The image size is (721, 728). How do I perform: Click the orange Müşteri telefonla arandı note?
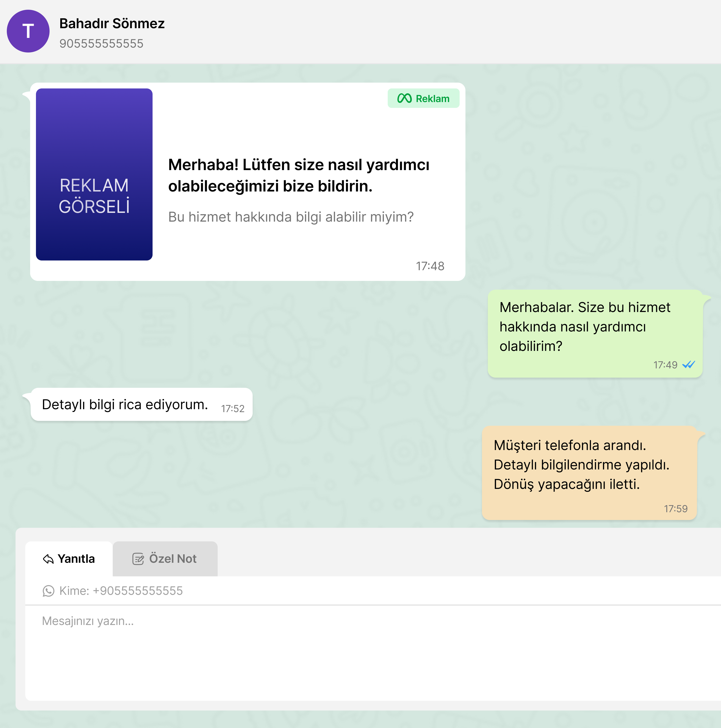(x=581, y=465)
